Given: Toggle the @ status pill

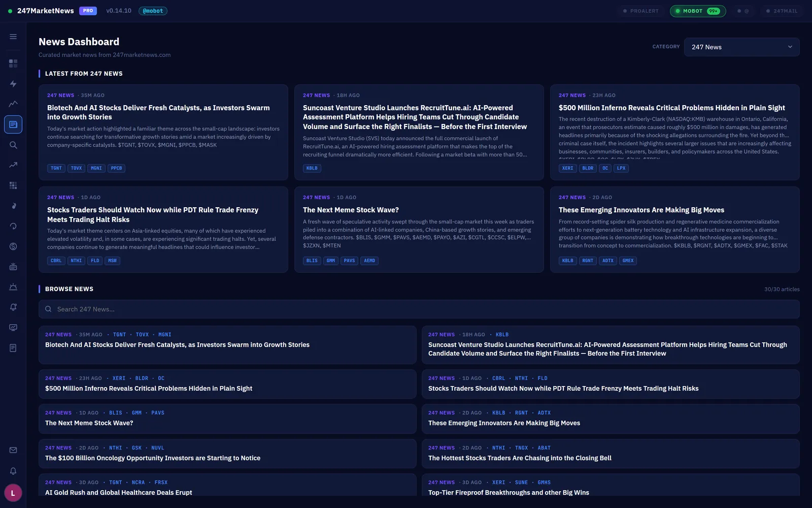Looking at the screenshot, I should [x=743, y=11].
